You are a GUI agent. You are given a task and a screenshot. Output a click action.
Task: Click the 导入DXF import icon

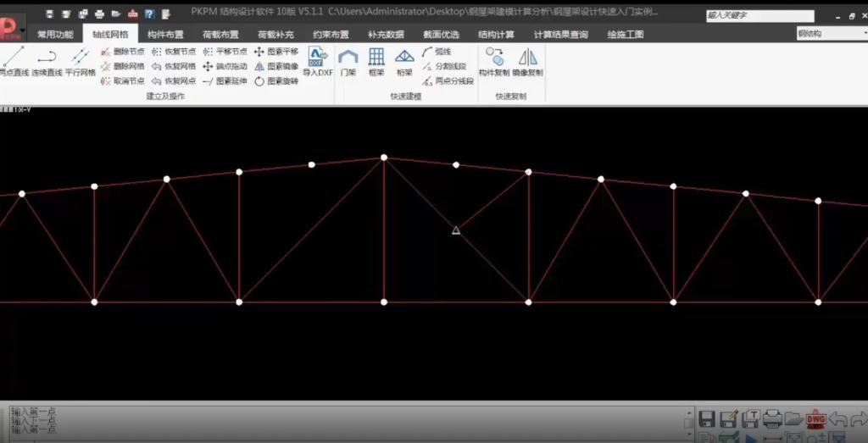pos(317,62)
